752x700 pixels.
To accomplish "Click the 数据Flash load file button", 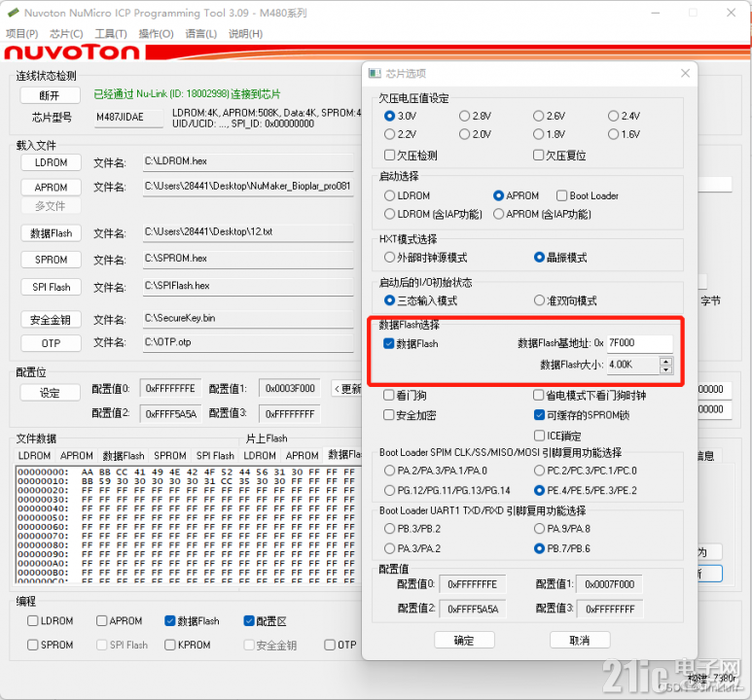I will coord(51,233).
